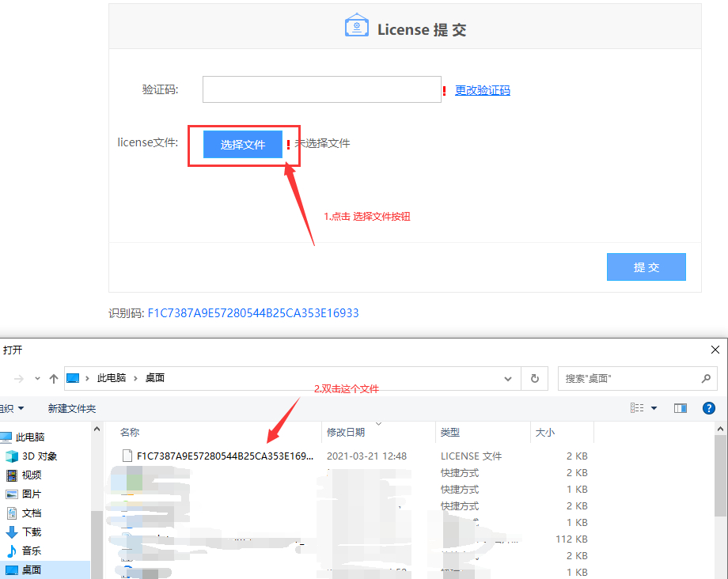Click the help question mark icon

point(710,407)
